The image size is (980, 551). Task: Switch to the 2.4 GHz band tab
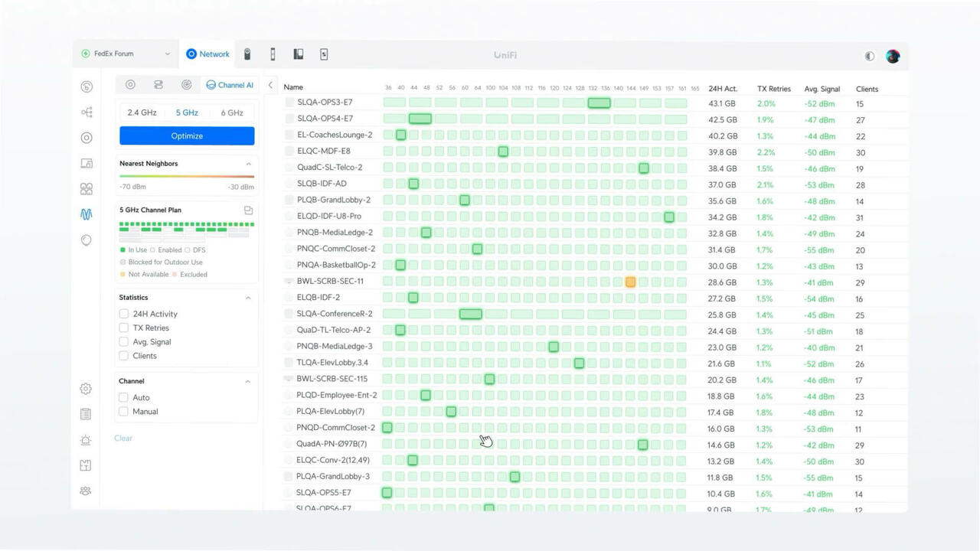coord(142,112)
